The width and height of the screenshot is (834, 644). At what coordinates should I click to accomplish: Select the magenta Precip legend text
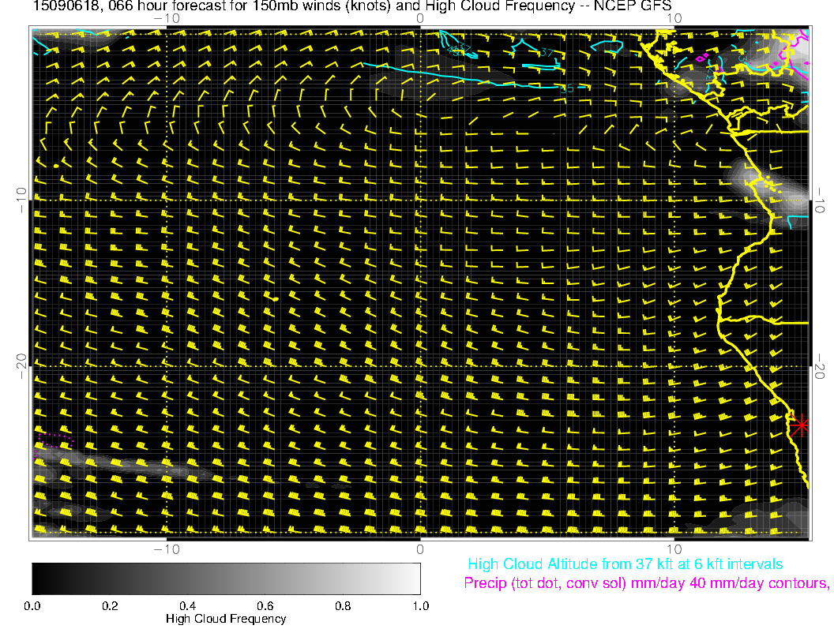[645, 583]
